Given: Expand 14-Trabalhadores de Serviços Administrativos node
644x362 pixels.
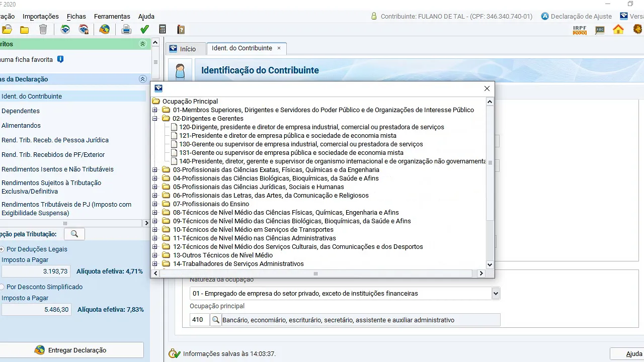Looking at the screenshot, I should coord(155,264).
